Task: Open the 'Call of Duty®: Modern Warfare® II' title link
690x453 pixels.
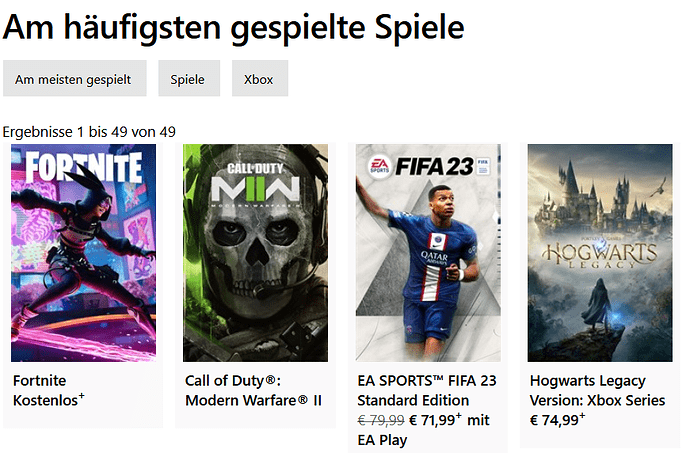Action: pyautogui.click(x=253, y=390)
